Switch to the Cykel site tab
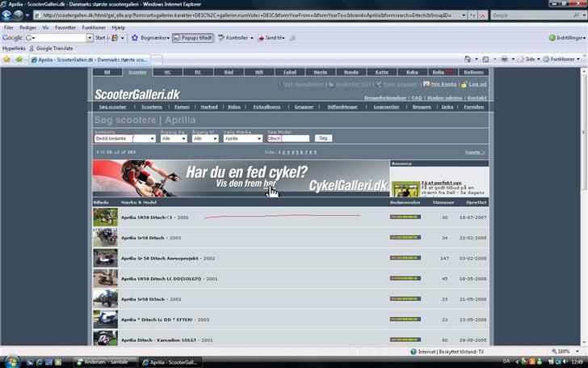 pyautogui.click(x=288, y=72)
